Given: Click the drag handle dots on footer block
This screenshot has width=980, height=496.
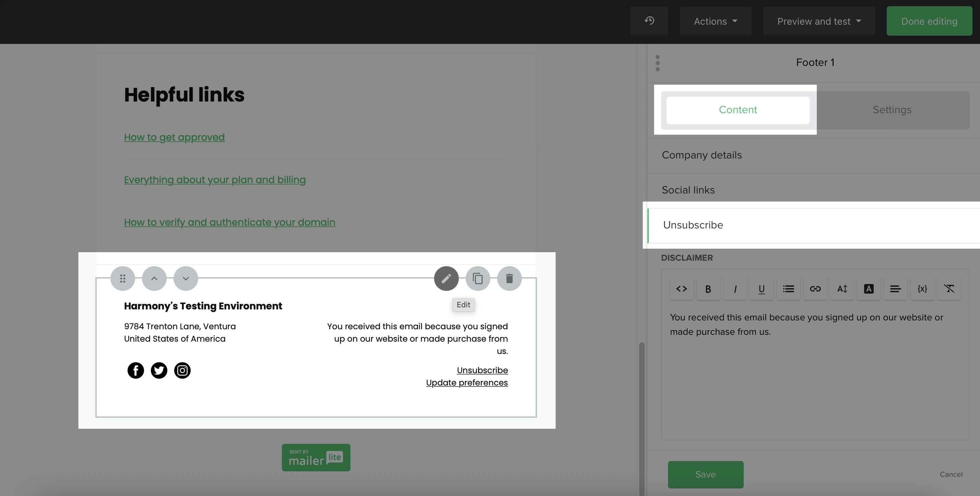Looking at the screenshot, I should pos(122,278).
